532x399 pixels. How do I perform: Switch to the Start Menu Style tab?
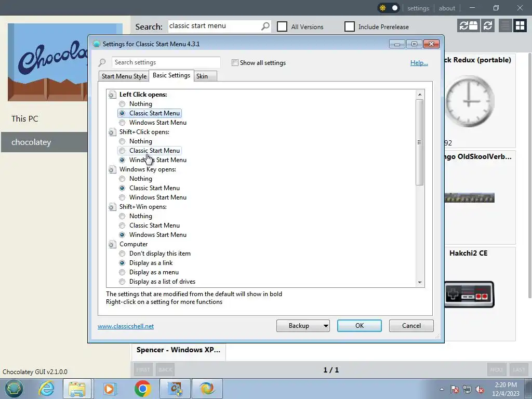click(124, 76)
